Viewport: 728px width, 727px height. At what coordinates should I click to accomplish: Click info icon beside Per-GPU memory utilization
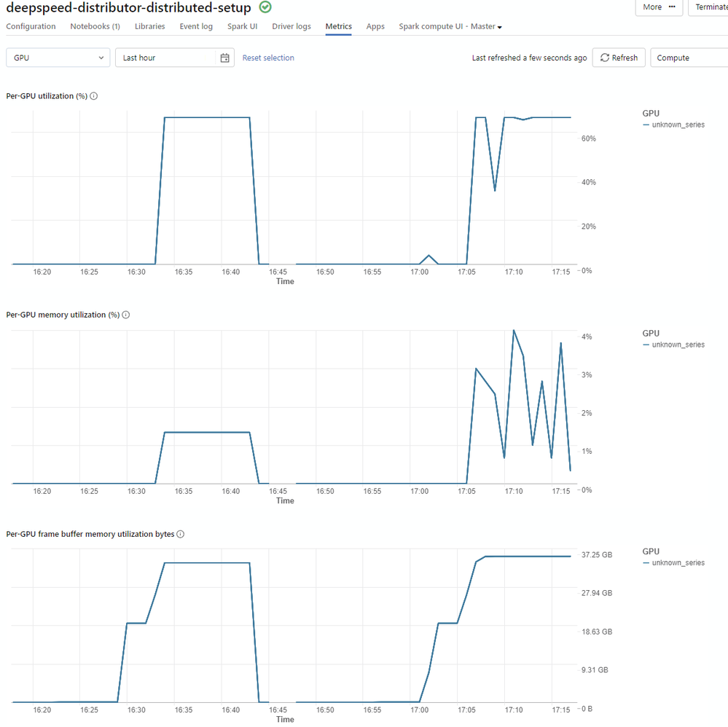tap(125, 315)
